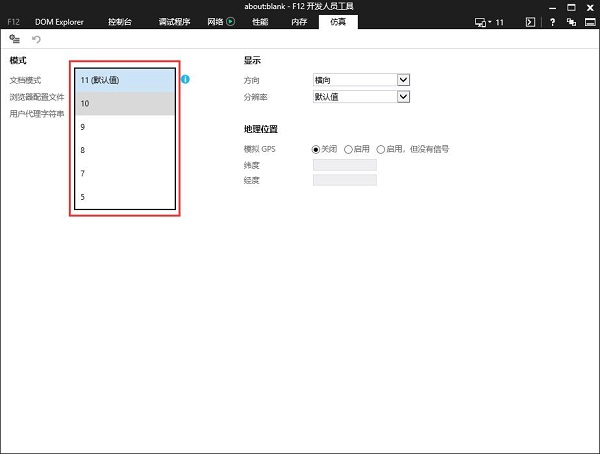This screenshot has width=600, height=454.
Task: Click the blue info icon beside document mode
Action: 185,79
